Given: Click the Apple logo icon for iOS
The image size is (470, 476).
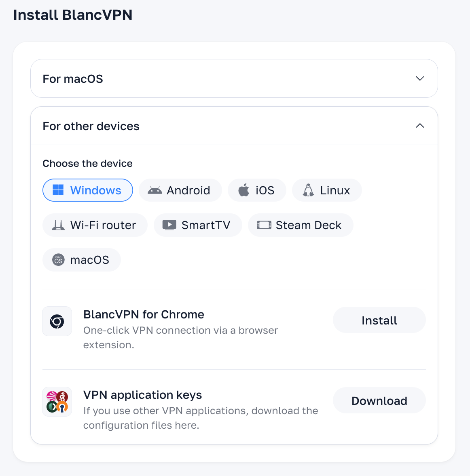Looking at the screenshot, I should (x=244, y=190).
